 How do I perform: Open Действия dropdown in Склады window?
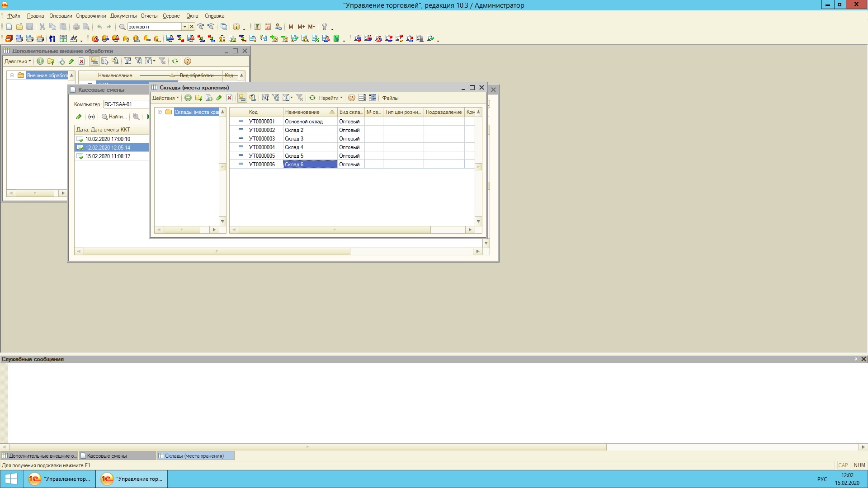pyautogui.click(x=165, y=98)
